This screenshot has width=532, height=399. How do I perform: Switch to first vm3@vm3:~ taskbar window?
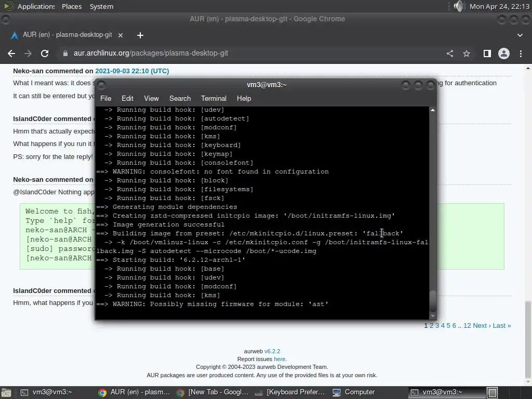tap(47, 393)
